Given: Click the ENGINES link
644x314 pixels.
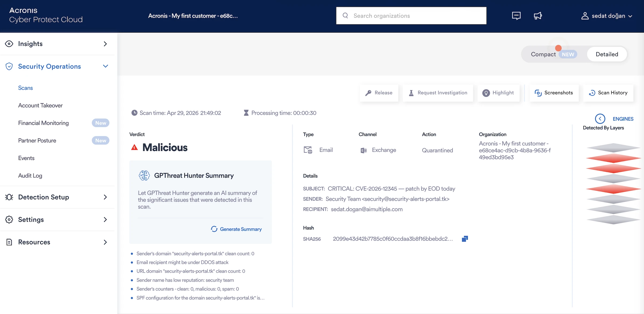Looking at the screenshot, I should click(623, 119).
